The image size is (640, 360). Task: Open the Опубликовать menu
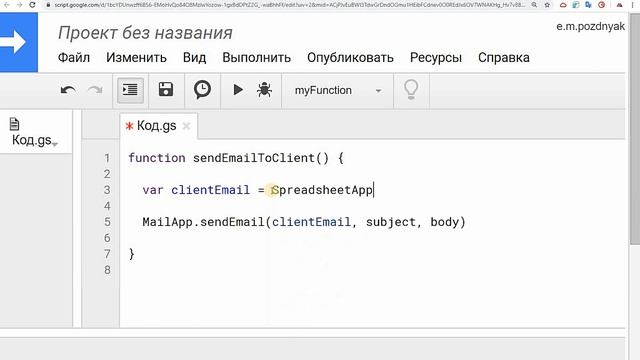[350, 58]
